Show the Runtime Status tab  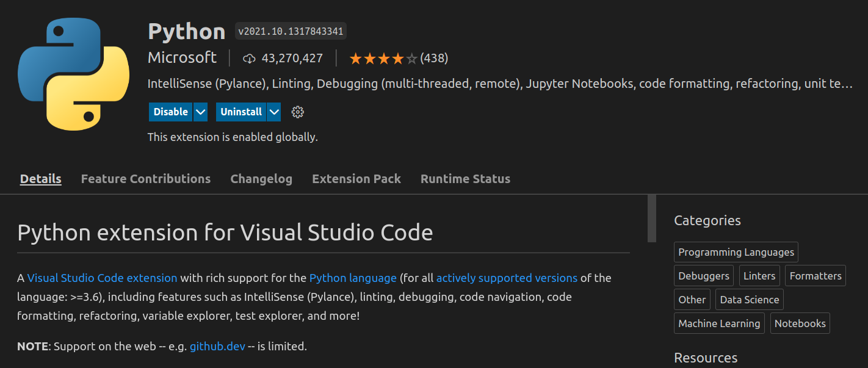[465, 179]
